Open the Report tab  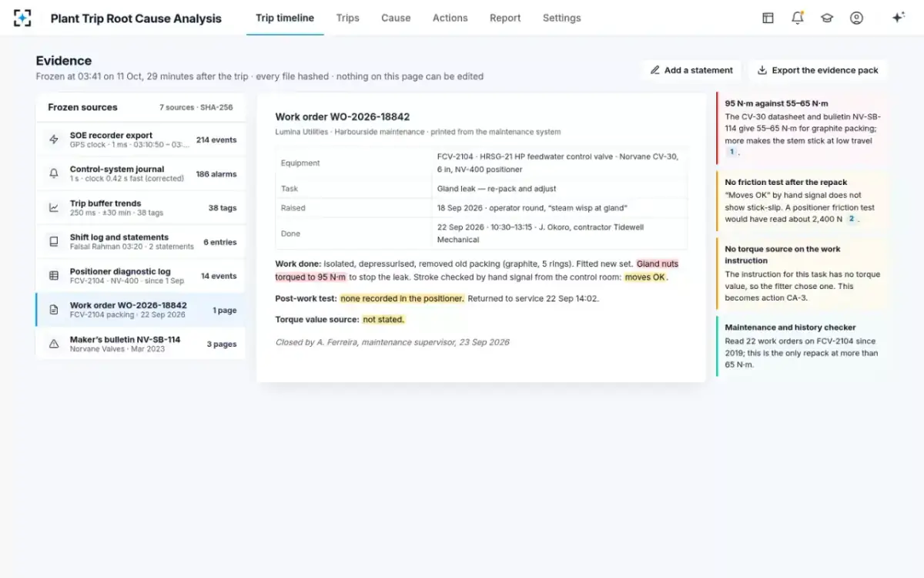coord(505,18)
